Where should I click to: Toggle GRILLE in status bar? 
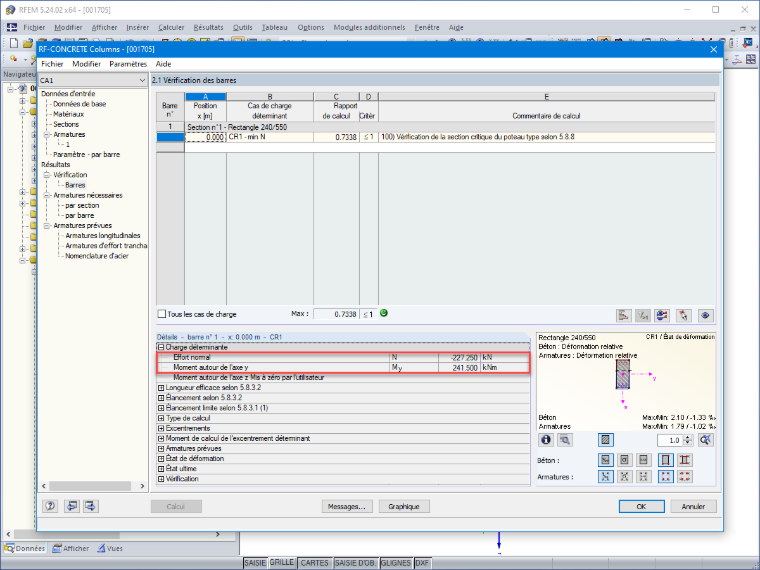coord(282,562)
